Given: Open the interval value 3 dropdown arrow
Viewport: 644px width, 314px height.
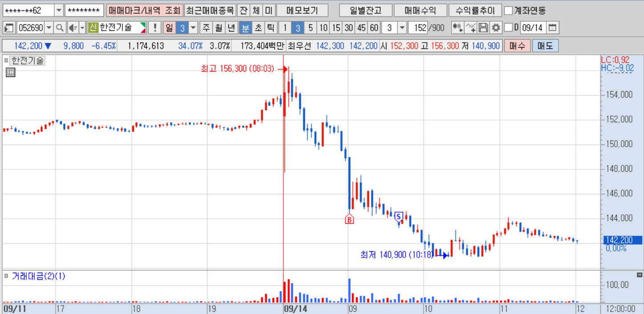Looking at the screenshot, I should [402, 28].
